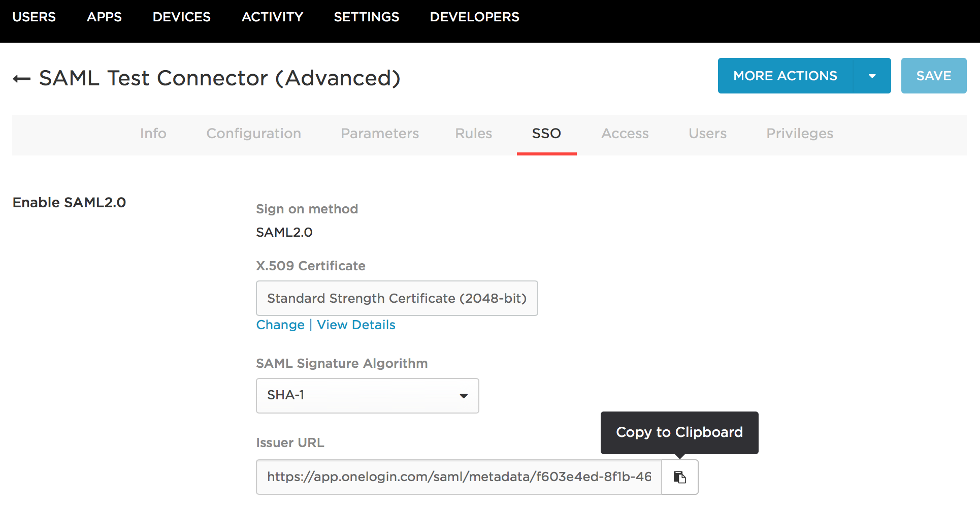Switch to the Configuration tab
This screenshot has width=980, height=506.
(x=253, y=134)
